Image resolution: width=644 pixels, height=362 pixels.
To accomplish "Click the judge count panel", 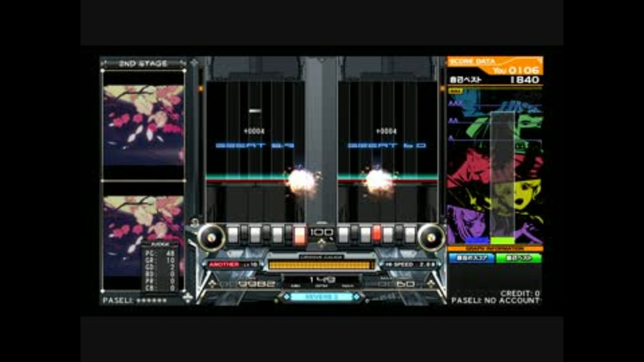I will pos(160,267).
